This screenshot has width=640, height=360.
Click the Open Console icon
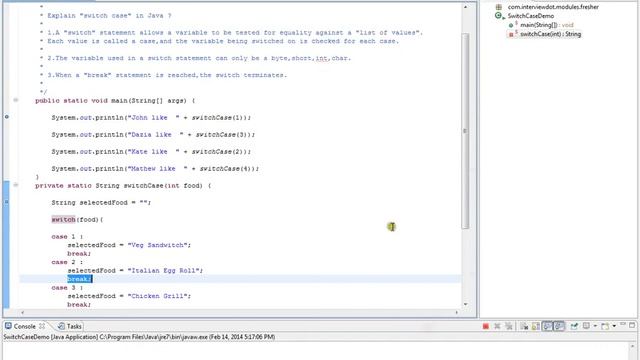[605, 326]
